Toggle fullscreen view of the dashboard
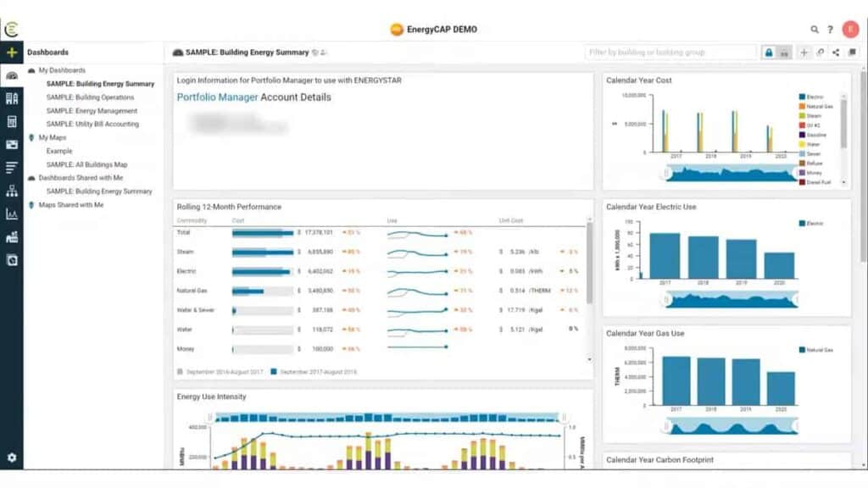Viewport: 868px width, 488px height. pyautogui.click(x=853, y=52)
